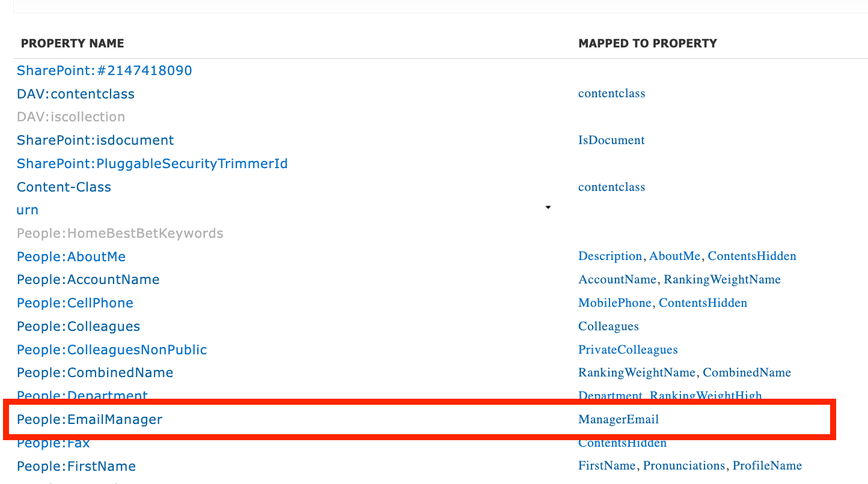This screenshot has width=868, height=484.
Task: Open the urn crawled property
Action: [x=28, y=210]
